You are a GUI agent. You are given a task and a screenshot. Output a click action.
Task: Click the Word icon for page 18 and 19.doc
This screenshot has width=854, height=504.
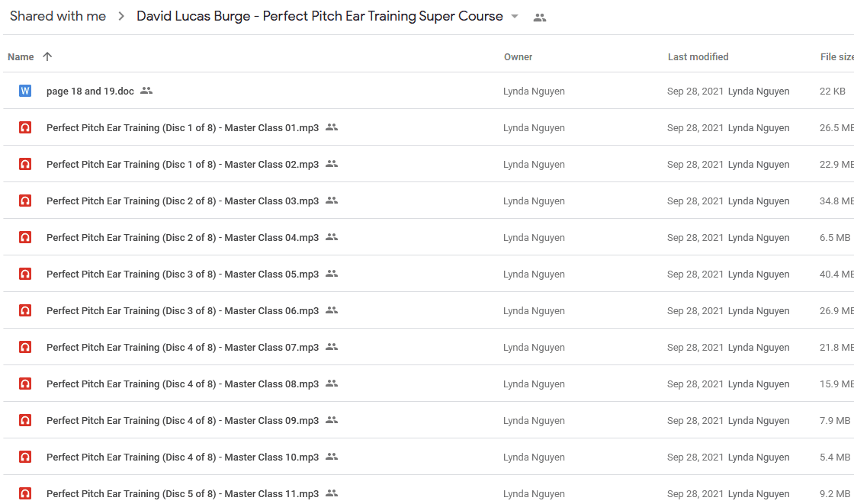click(x=25, y=91)
